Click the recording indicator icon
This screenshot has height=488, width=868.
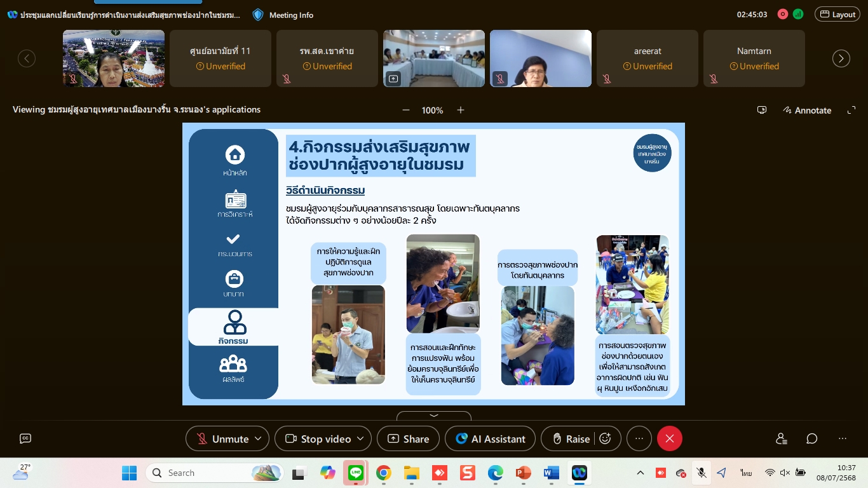pos(783,15)
